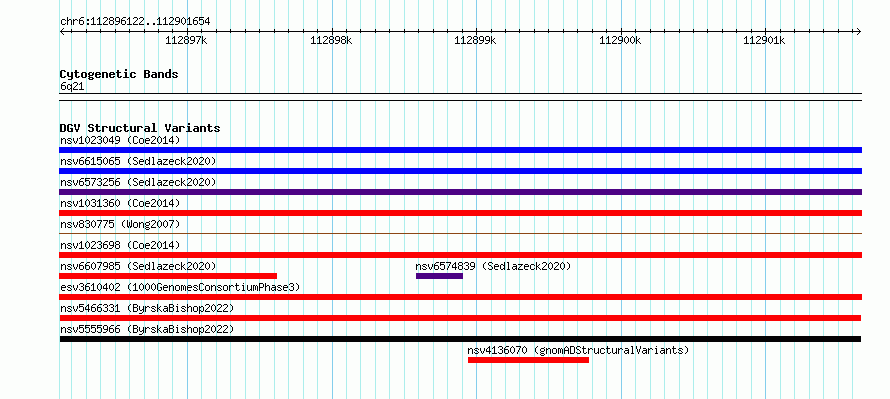Click the 112898k ruler tick label
Image resolution: width=890 pixels, height=399 pixels.
(331, 40)
